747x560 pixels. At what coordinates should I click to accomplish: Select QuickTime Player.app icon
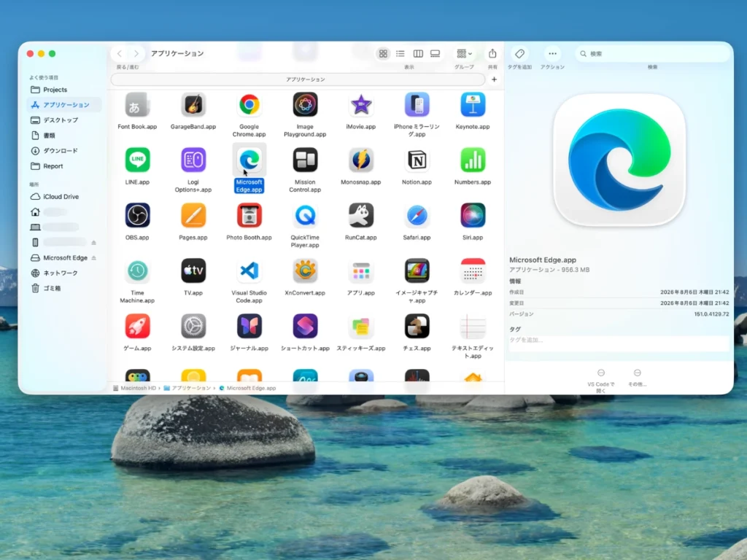[x=305, y=216]
